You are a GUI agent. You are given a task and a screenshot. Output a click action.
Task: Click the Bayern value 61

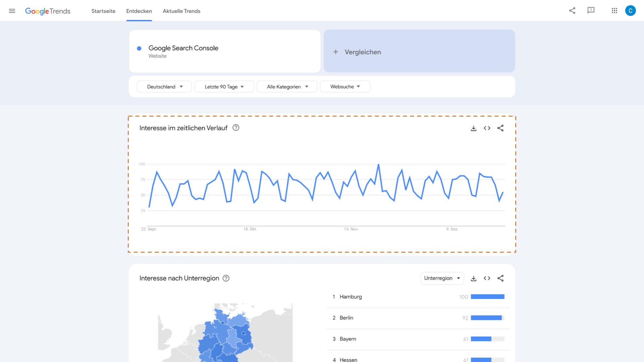(466, 339)
